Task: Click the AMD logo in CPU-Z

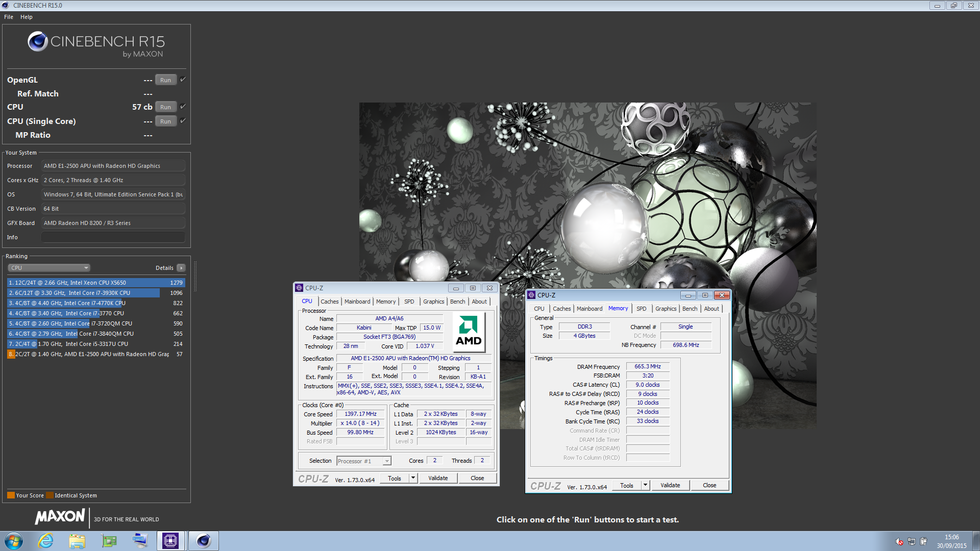Action: point(469,331)
